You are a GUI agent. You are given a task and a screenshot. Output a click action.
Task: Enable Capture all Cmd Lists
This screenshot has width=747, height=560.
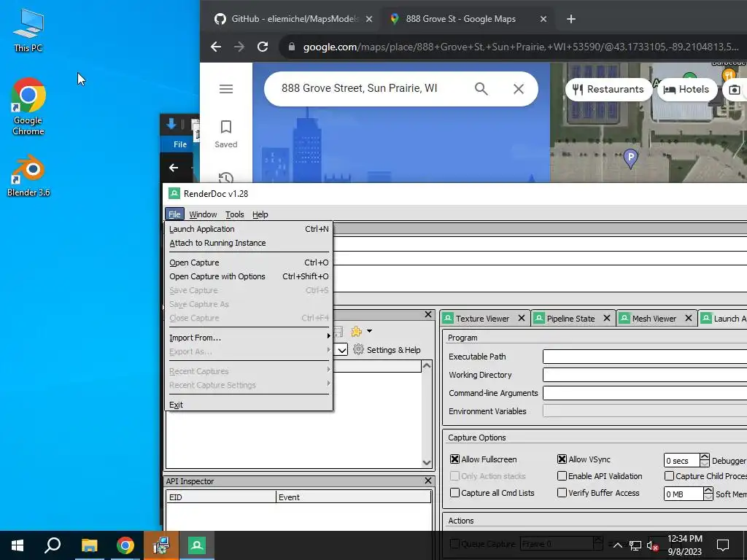tap(455, 493)
